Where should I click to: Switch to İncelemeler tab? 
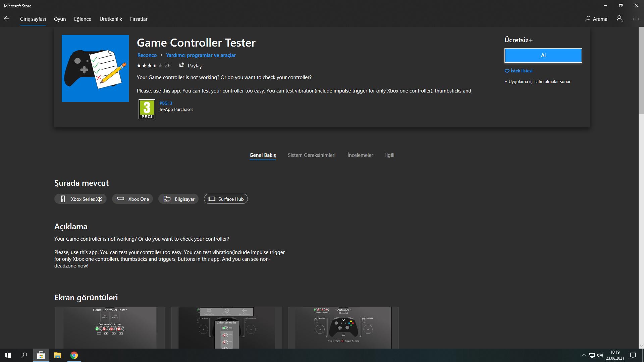pos(360,155)
